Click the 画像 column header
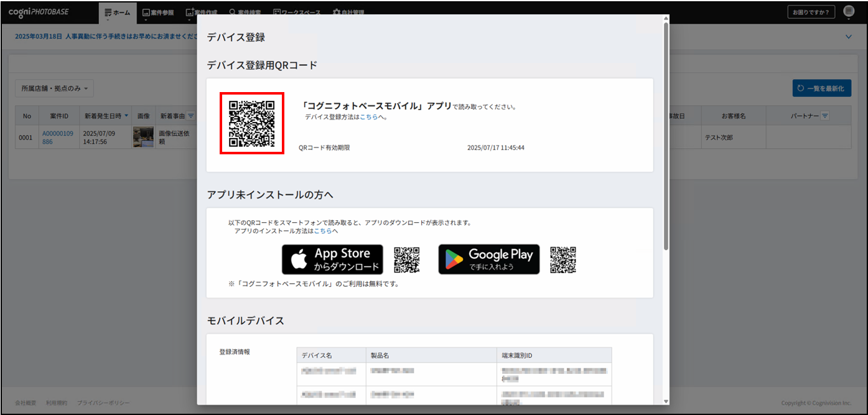 [x=143, y=116]
